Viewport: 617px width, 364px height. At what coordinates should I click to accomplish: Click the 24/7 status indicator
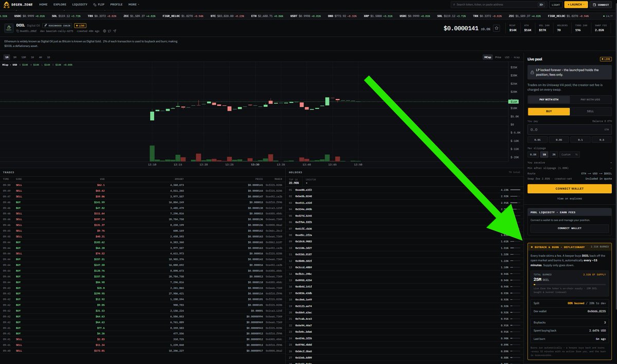coord(608,16)
